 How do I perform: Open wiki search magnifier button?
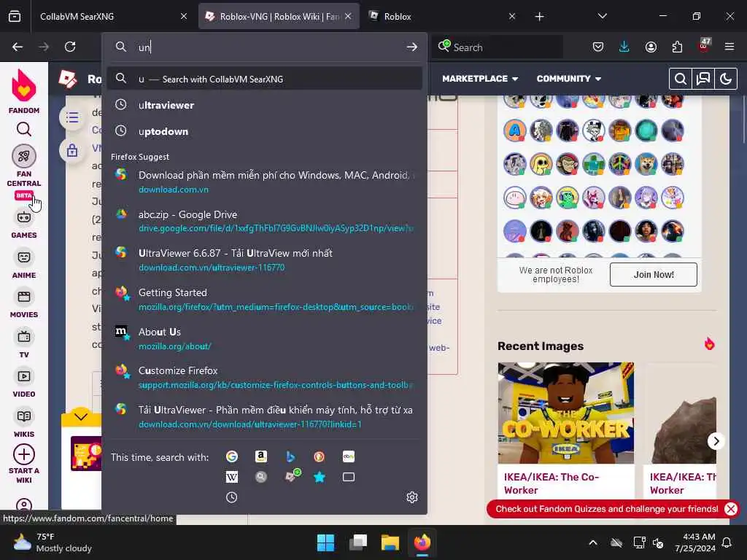click(x=681, y=79)
